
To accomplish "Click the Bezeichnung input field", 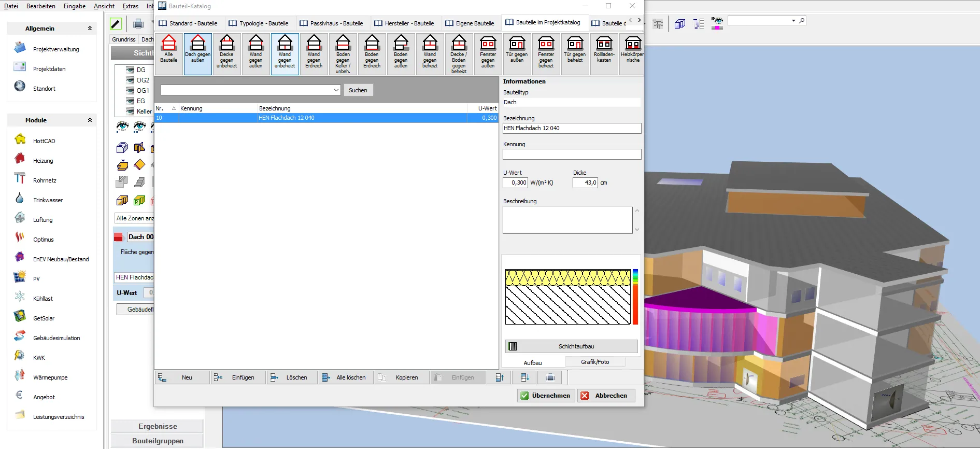I will tap(572, 128).
